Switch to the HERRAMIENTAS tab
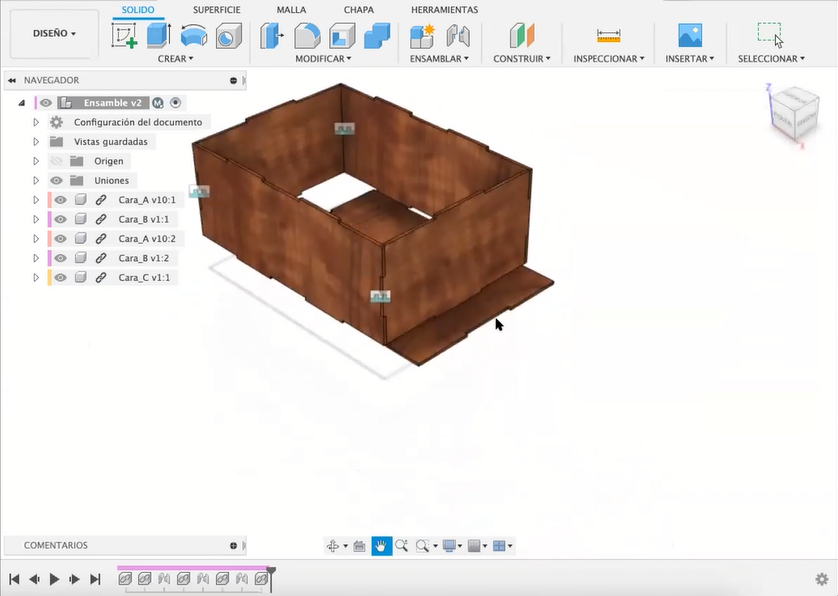The width and height of the screenshot is (838, 596). [x=445, y=10]
